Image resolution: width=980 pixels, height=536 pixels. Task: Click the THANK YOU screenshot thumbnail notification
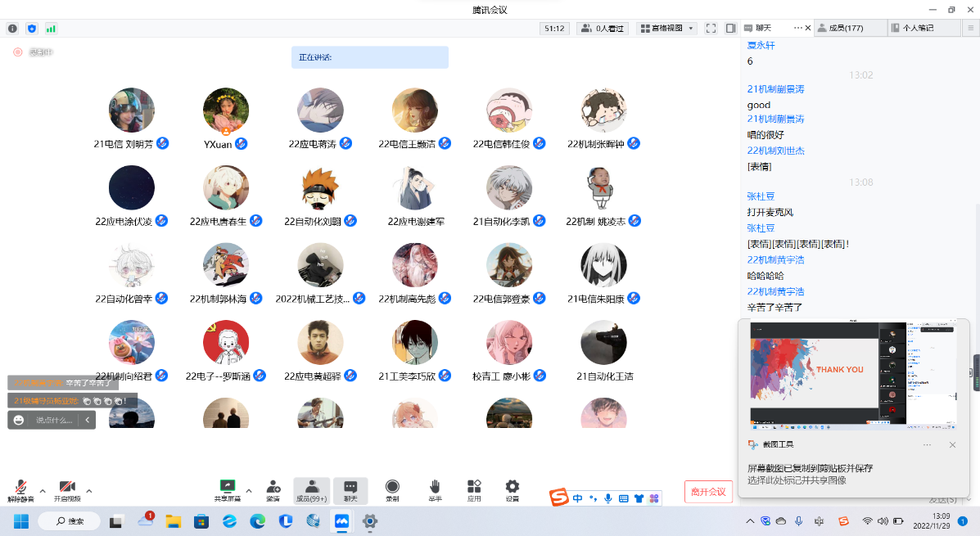[x=853, y=376]
